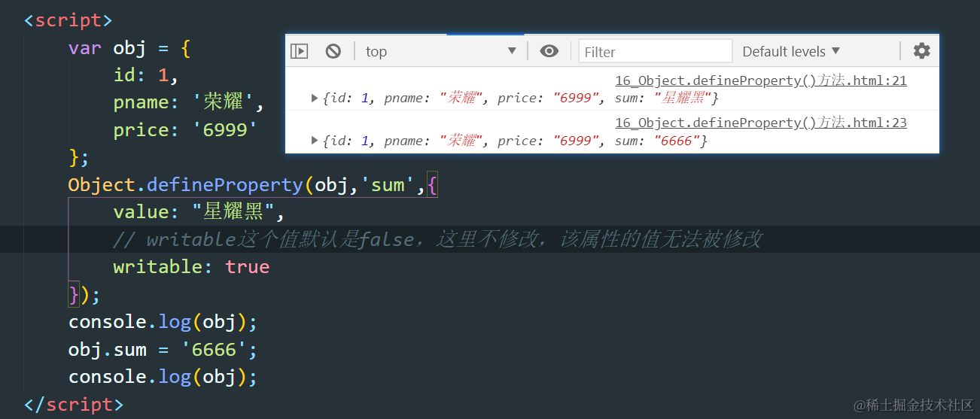Click the "星耀黑" value in console output
Image resolution: width=980 pixels, height=419 pixels.
tap(683, 98)
